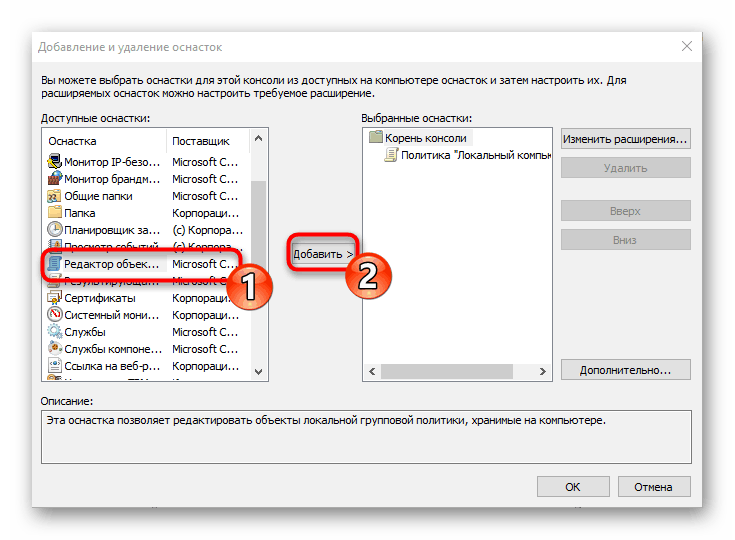Click scroll-down arrow of available snap-ins list

(x=258, y=371)
